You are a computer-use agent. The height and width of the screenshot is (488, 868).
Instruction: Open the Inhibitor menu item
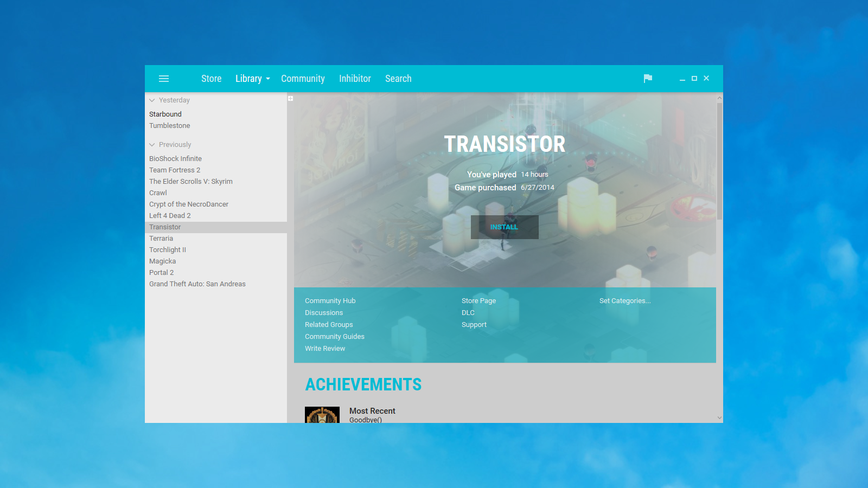pos(355,79)
